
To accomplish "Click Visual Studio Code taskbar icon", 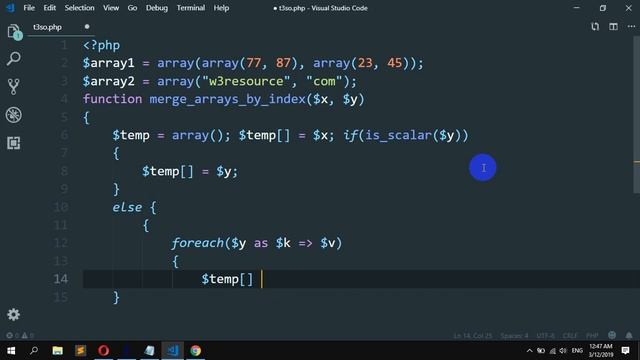I will 173,351.
